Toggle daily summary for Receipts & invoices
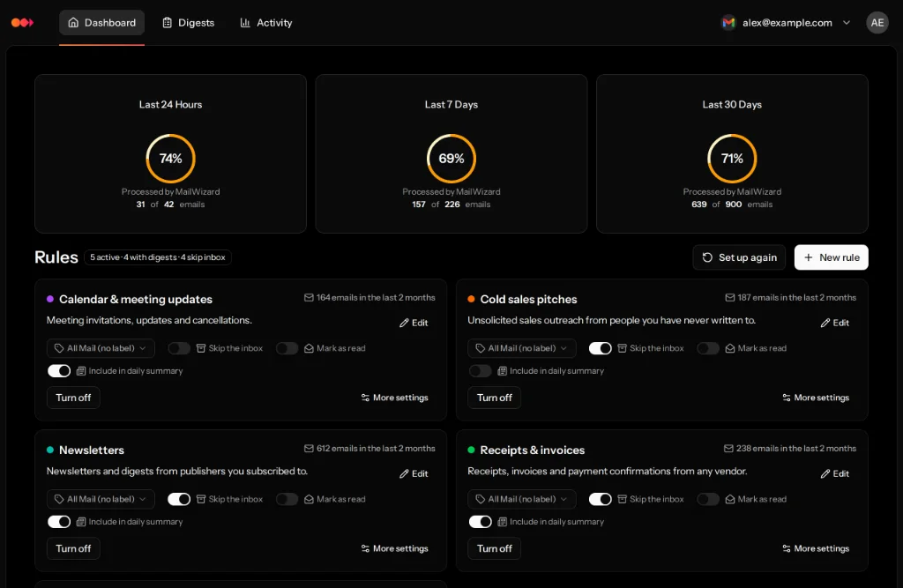The image size is (903, 588). [481, 522]
